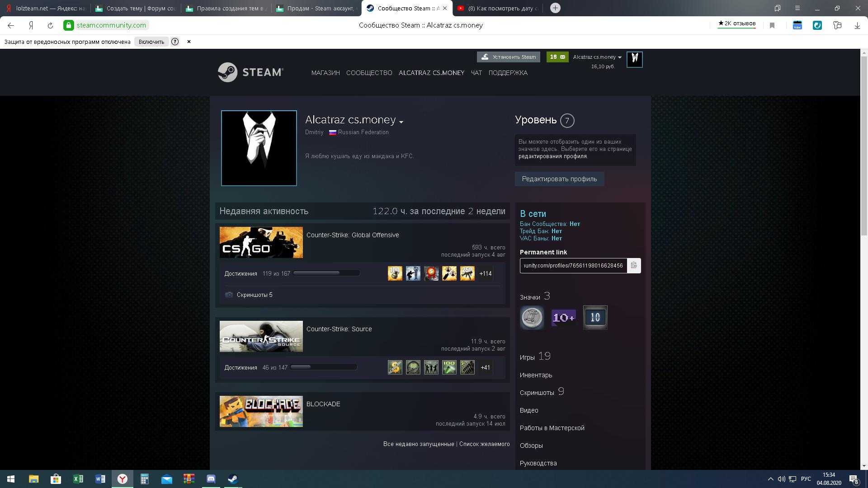Viewport: 868px width, 488px height.
Task: Open Список желаемого link
Action: [484, 444]
